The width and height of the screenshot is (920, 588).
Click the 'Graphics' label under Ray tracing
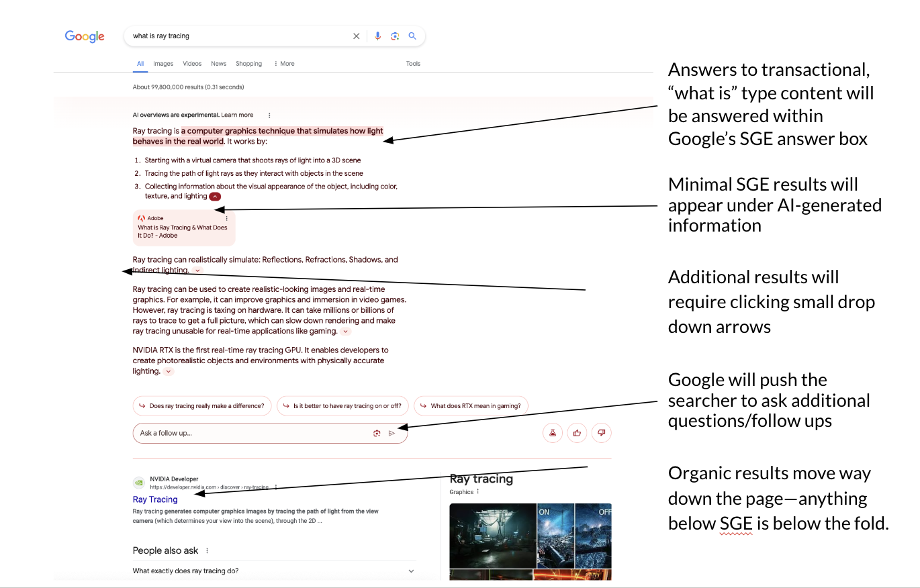[x=461, y=492]
